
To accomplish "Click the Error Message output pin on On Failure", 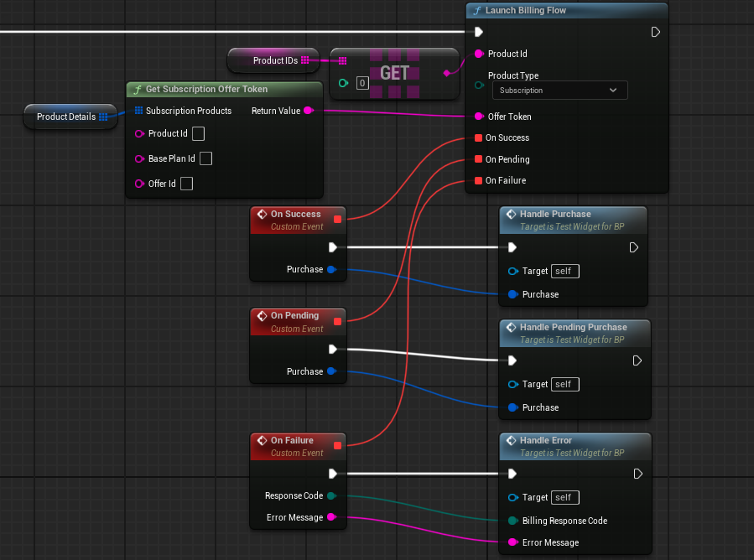I will (x=331, y=517).
